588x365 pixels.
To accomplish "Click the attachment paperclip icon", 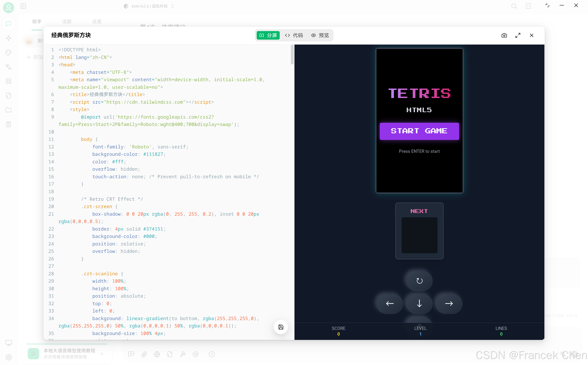I will pos(144,354).
